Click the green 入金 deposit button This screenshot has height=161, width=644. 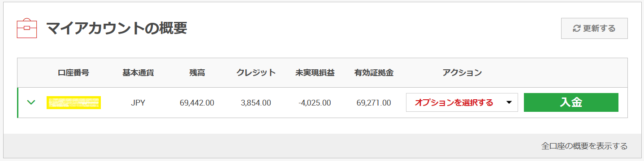(x=571, y=102)
